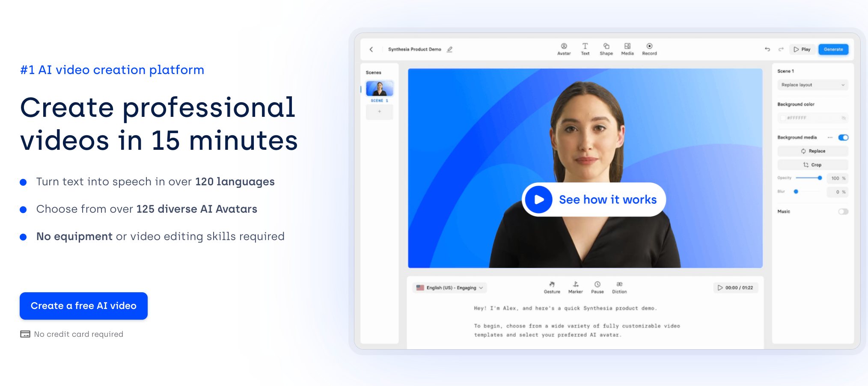868x386 pixels.
Task: Adjust the Blur slider
Action: point(809,191)
